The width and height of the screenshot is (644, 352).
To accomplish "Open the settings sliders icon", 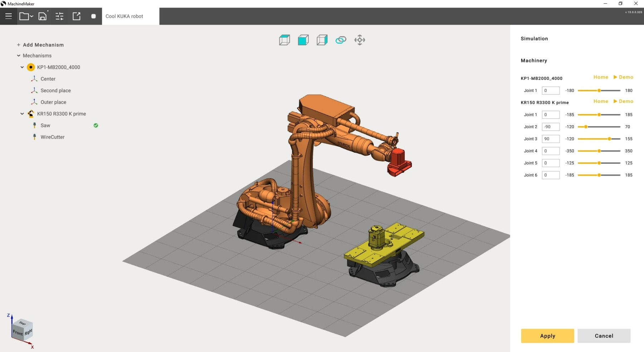I will point(59,16).
